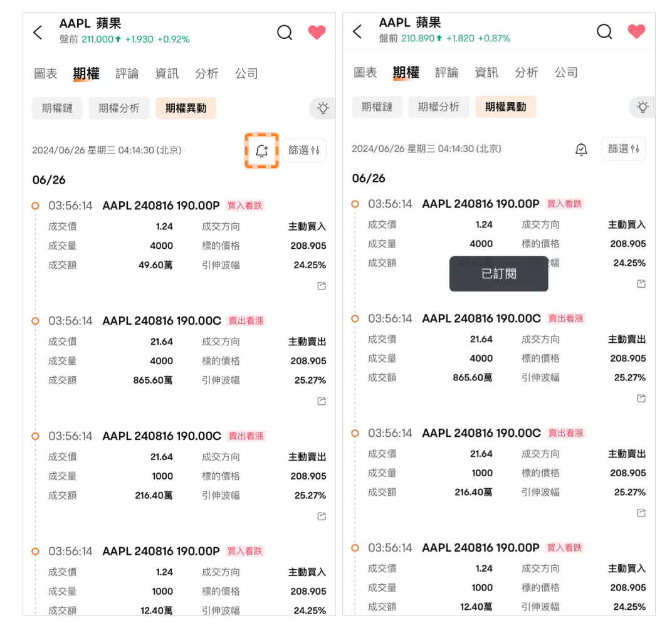Open search in the left AAPL header
Image resolution: width=672 pixels, height=628 pixels.
[x=285, y=32]
